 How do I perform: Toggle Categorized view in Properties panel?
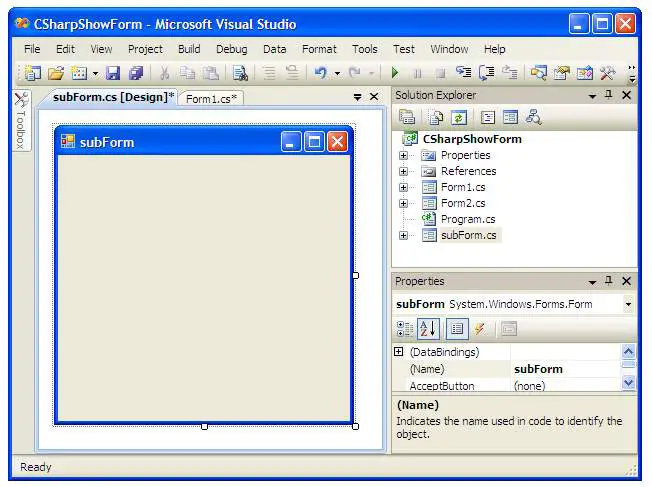point(405,329)
